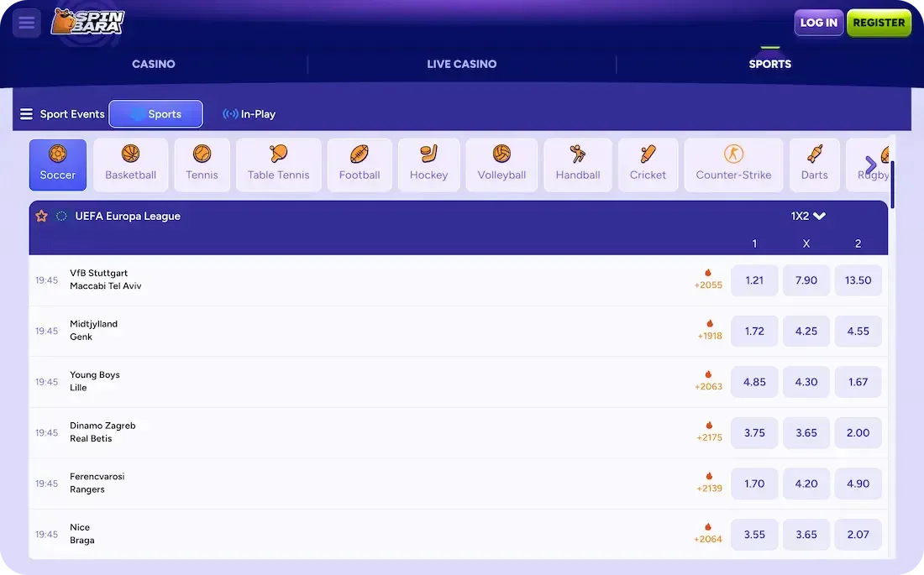This screenshot has height=575, width=924.
Task: Select the Sports sub-tab button
Action: 156,113
